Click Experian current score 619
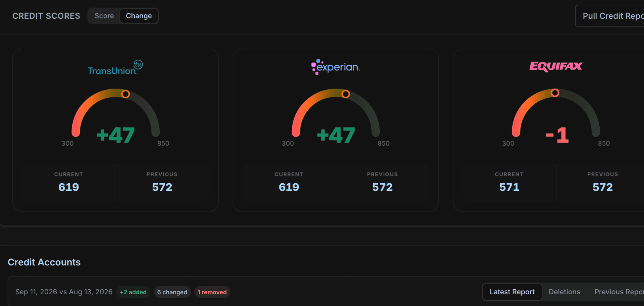644x306 pixels. (x=289, y=187)
